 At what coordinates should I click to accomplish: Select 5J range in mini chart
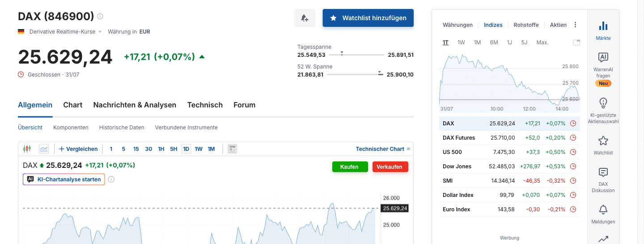click(x=524, y=43)
